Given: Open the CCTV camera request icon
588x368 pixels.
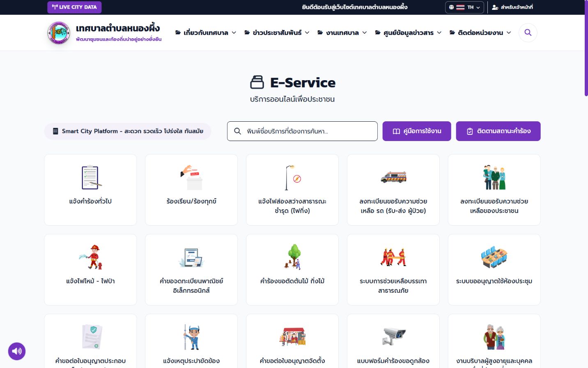Looking at the screenshot, I should (393, 337).
